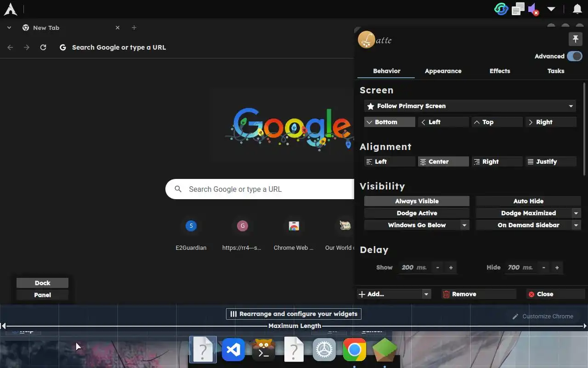Click Rearrange and configure your widgets
The image size is (588, 368).
point(294,314)
